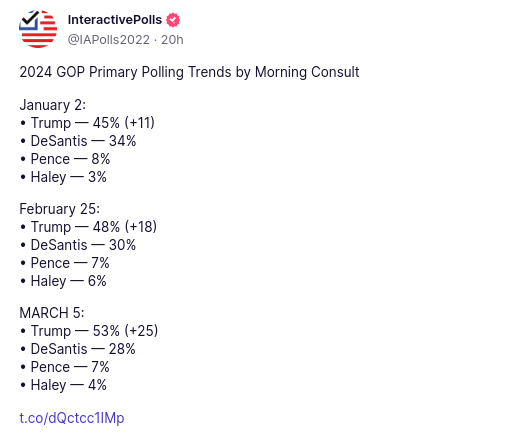Click the post headline about Morning Consult
Viewport: 526px width, 437px height.
pos(189,72)
